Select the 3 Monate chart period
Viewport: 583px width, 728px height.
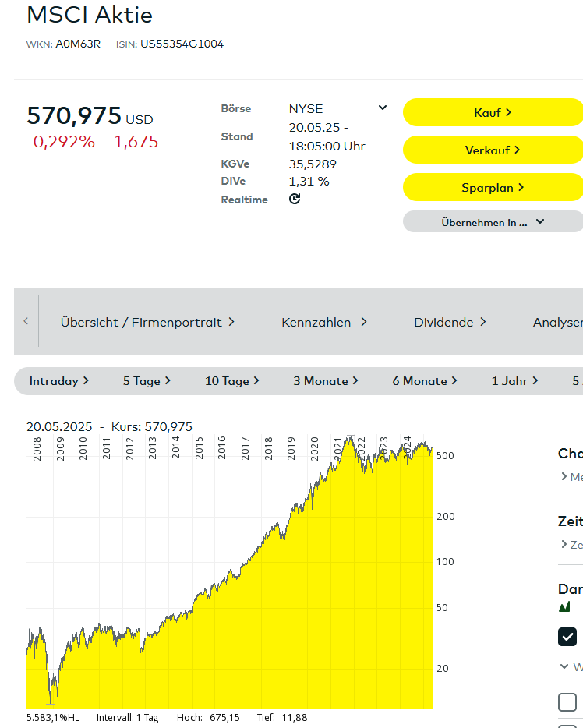pyautogui.click(x=326, y=381)
